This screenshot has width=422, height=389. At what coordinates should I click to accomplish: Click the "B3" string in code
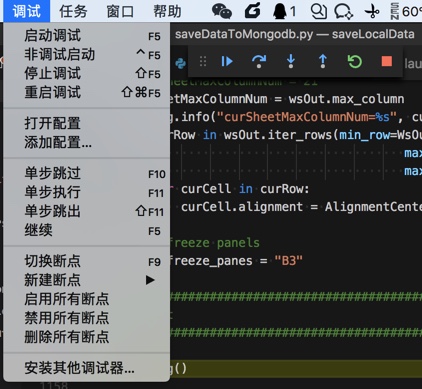(289, 261)
